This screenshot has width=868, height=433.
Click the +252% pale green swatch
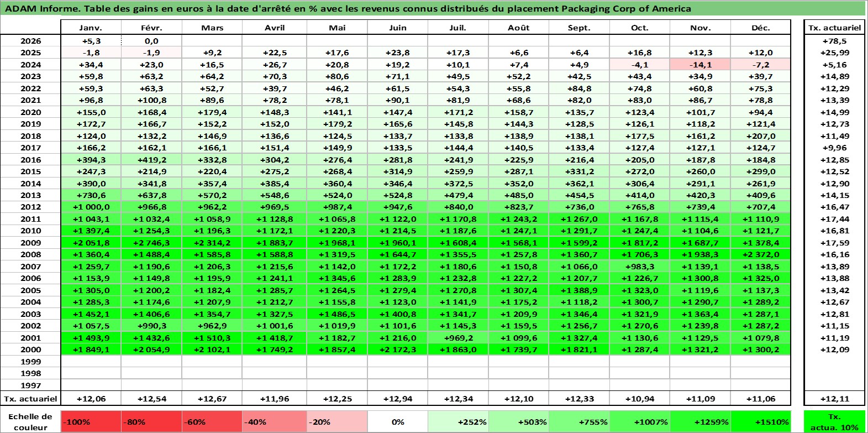pos(458,421)
